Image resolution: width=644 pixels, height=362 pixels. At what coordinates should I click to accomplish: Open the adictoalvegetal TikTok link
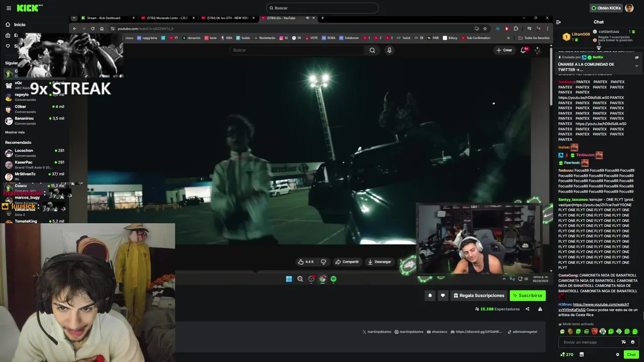522,332
